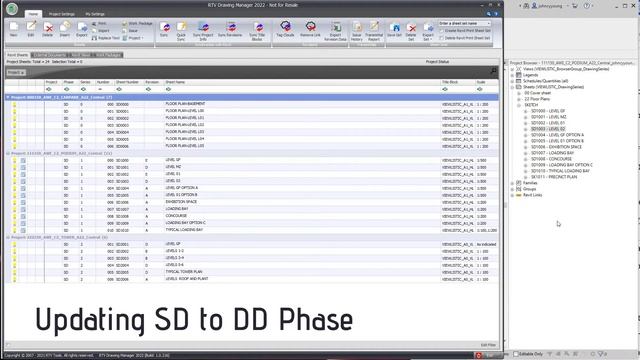Viewport: 640px width, 360px height.
Task: Expand Views node in Project Browser
Action: click(512, 69)
